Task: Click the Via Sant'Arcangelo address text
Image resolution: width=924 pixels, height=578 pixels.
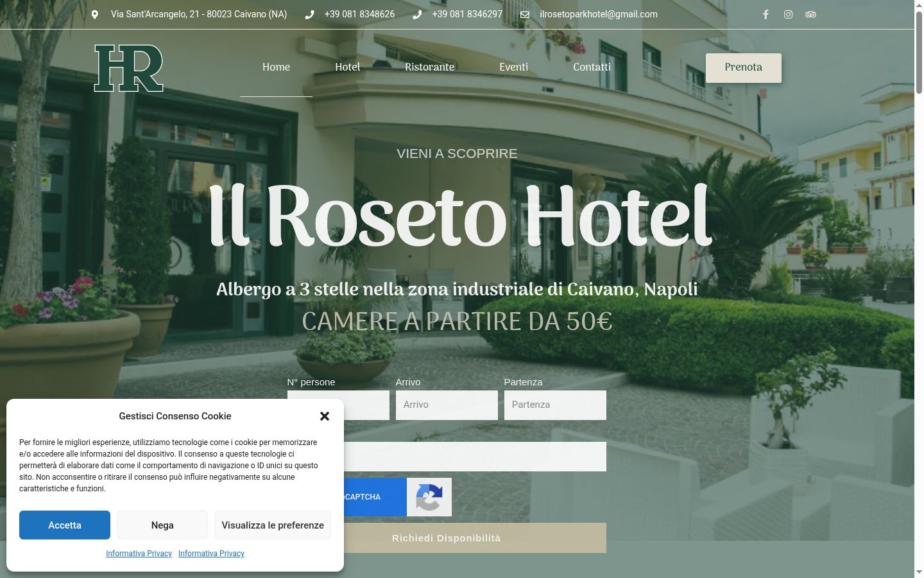Action: pyautogui.click(x=199, y=14)
